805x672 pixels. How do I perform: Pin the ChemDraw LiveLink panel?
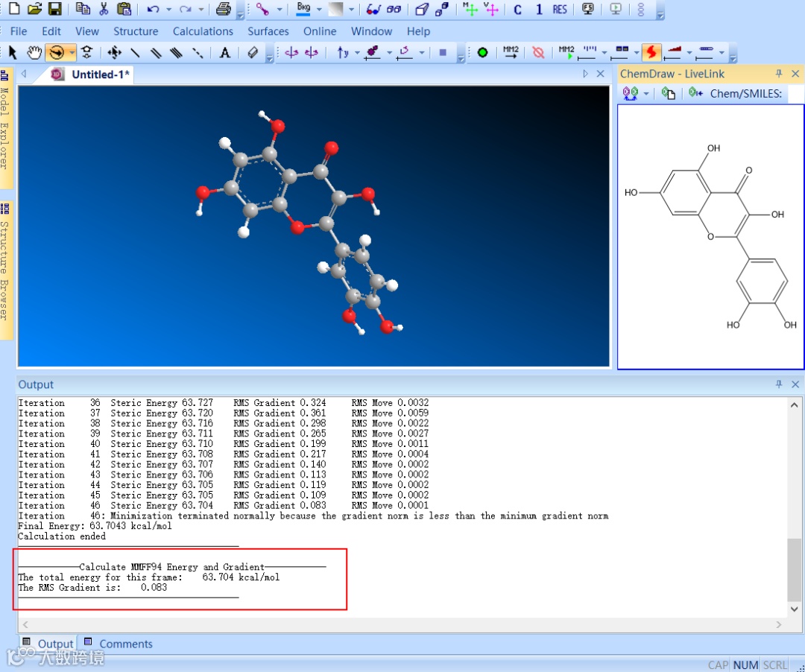(779, 74)
